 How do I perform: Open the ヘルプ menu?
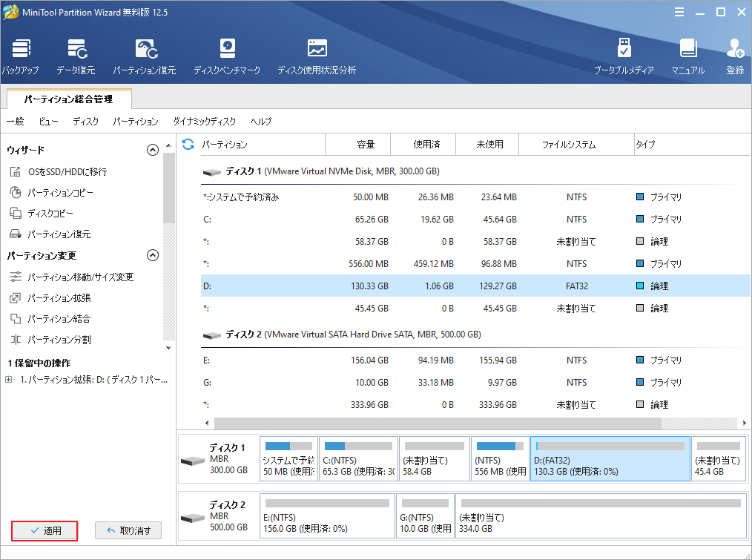[261, 122]
